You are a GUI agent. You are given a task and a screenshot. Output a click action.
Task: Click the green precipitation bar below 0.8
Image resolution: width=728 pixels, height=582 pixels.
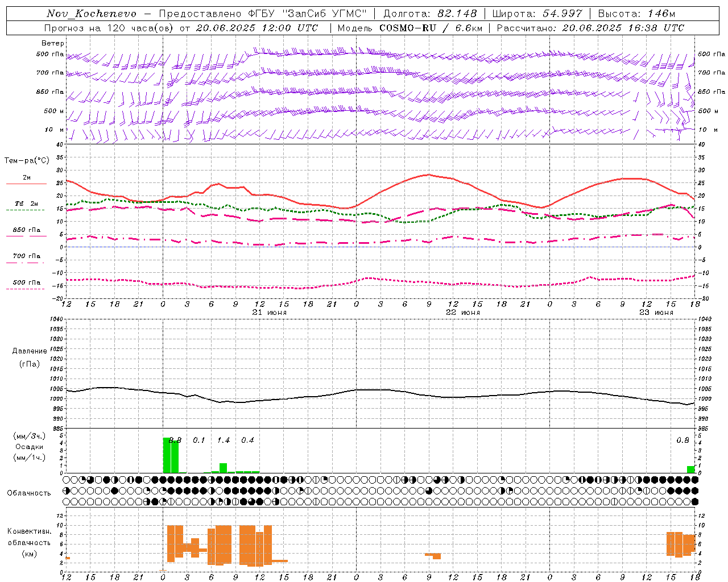(690, 469)
